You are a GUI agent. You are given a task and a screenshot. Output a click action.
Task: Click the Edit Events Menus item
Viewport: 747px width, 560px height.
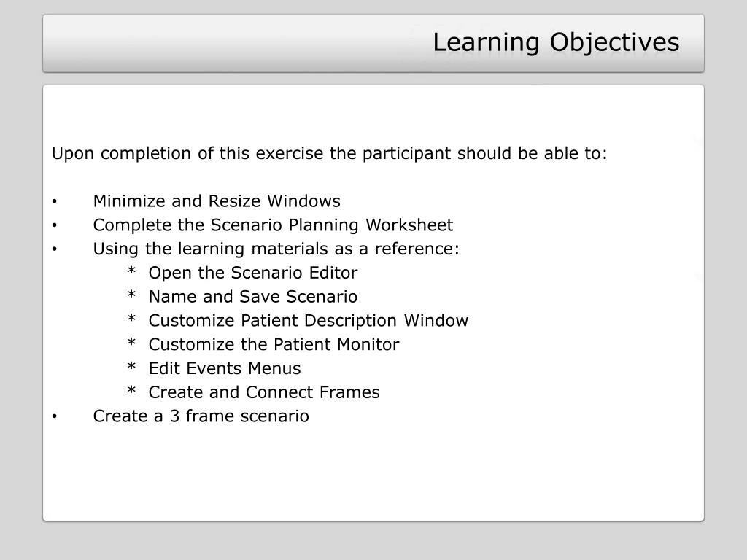click(x=225, y=368)
